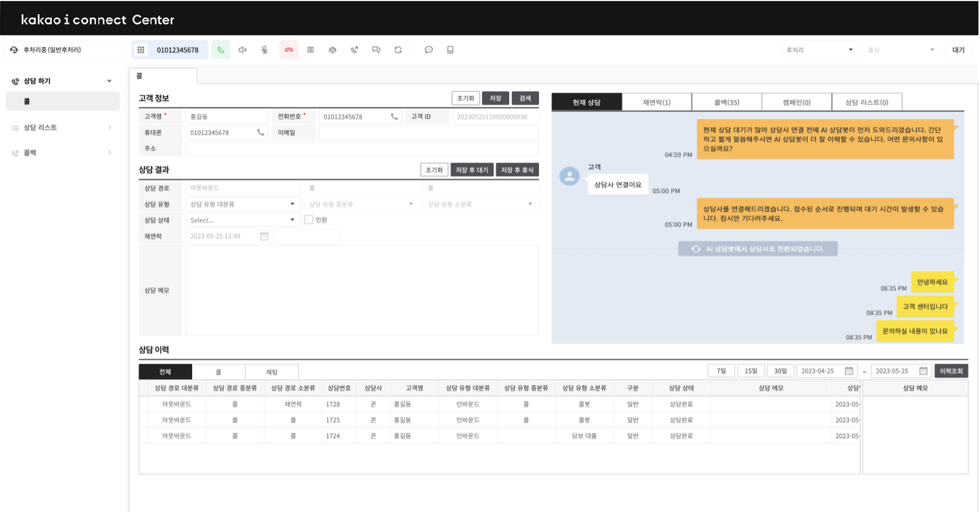Open 상담 유형 소분류 dropdown
This screenshot has width=980, height=512.
[x=481, y=204]
